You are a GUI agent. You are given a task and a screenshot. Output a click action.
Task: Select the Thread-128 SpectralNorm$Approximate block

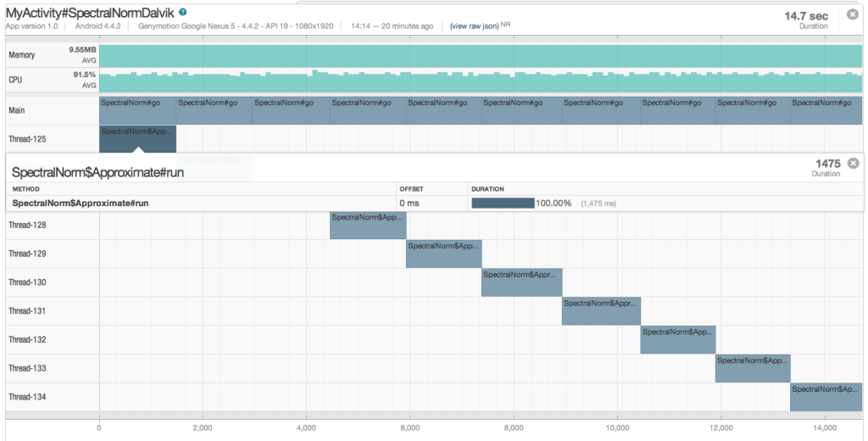[368, 226]
